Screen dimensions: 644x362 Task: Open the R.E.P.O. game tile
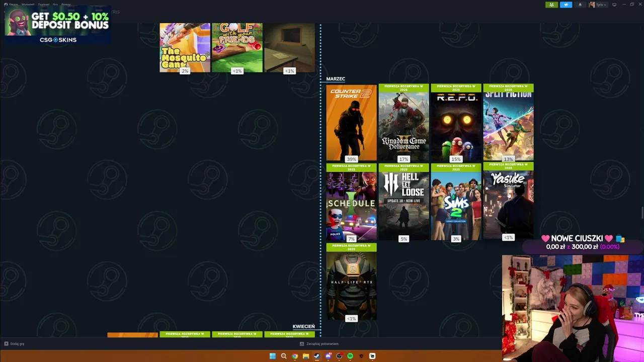pyautogui.click(x=456, y=123)
